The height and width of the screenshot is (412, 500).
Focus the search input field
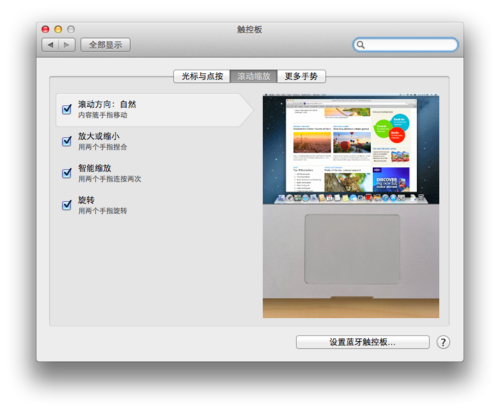pyautogui.click(x=406, y=45)
